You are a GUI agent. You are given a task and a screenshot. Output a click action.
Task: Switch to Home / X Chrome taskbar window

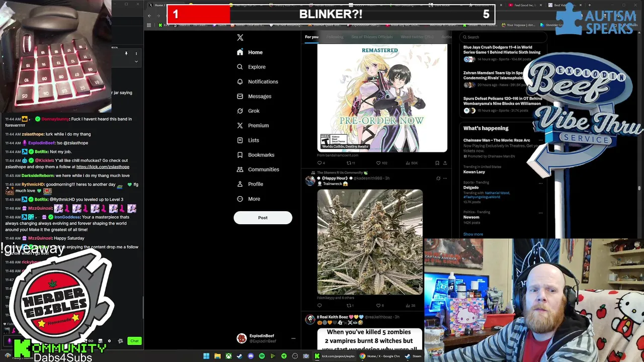point(380,356)
